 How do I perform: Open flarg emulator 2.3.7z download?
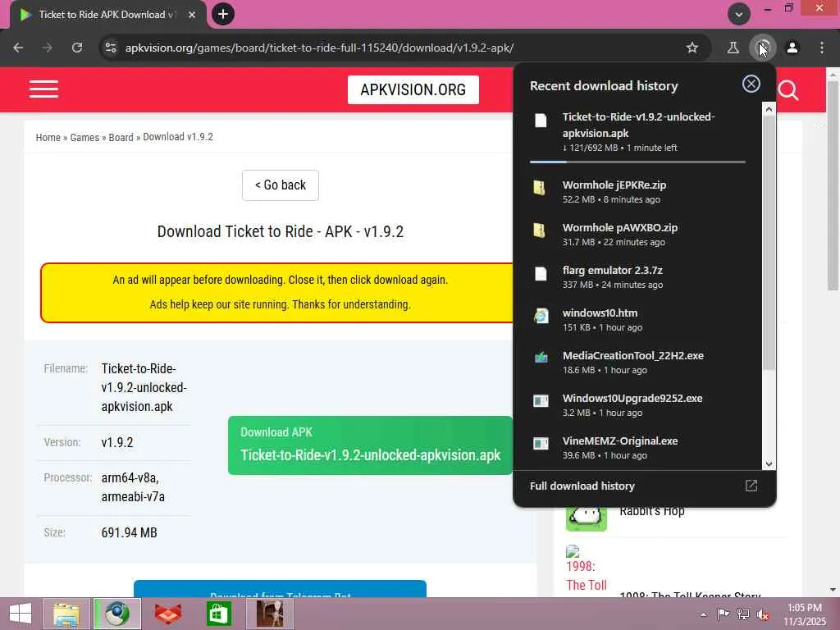pos(637,277)
